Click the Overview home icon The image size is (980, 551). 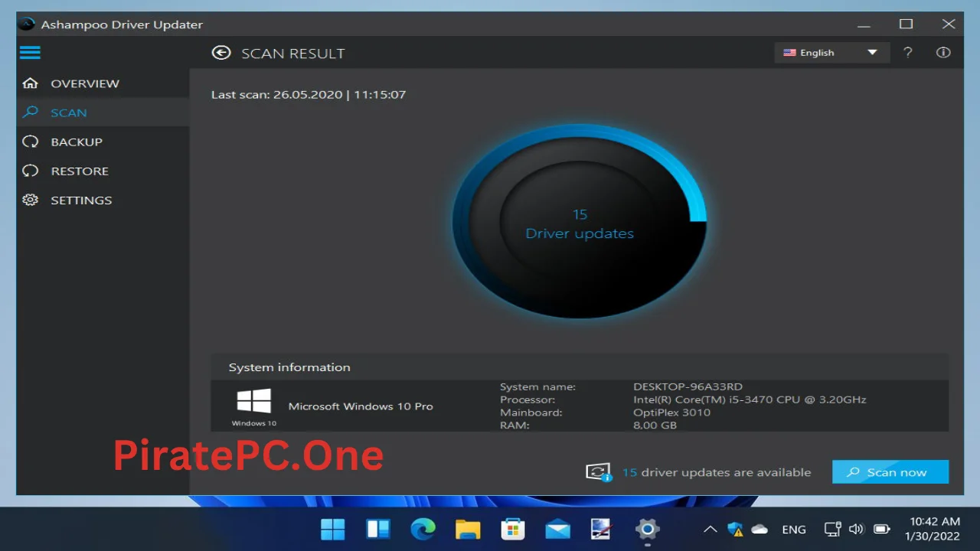click(x=30, y=83)
